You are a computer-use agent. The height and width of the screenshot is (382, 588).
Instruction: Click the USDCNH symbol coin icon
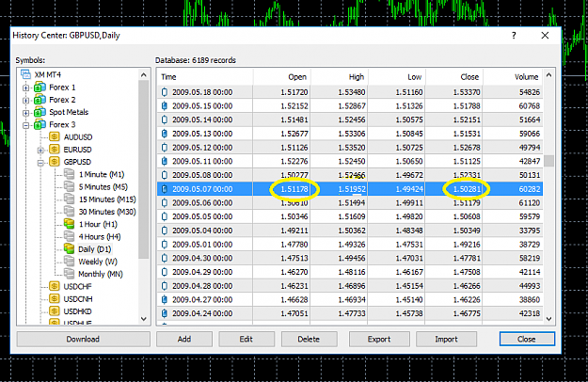pyautogui.click(x=55, y=299)
